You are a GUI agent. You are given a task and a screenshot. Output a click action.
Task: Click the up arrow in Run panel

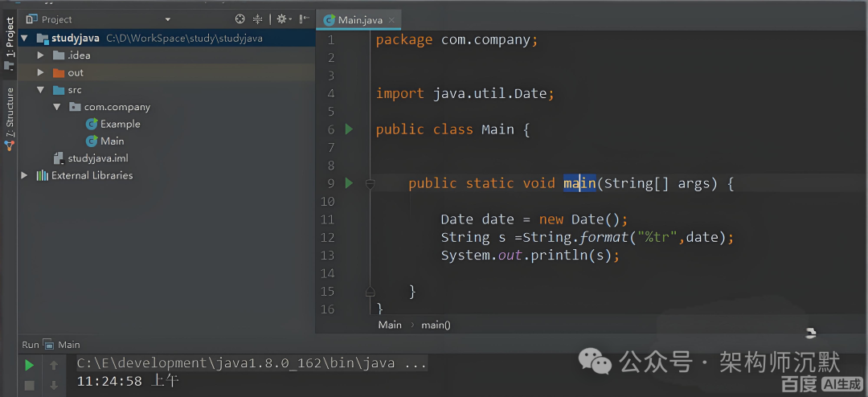[54, 366]
